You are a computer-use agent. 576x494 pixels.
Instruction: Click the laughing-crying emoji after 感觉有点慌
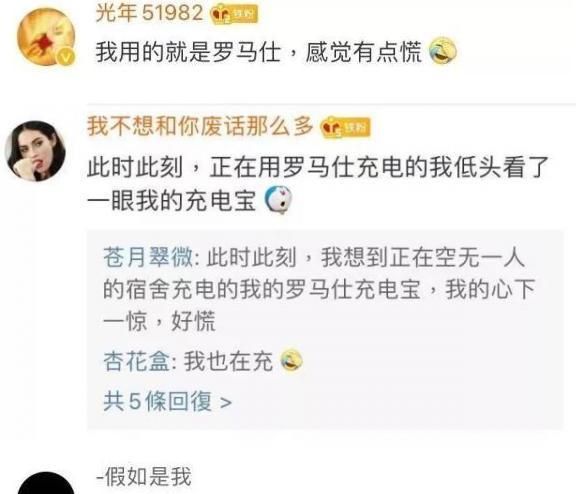coord(443,51)
